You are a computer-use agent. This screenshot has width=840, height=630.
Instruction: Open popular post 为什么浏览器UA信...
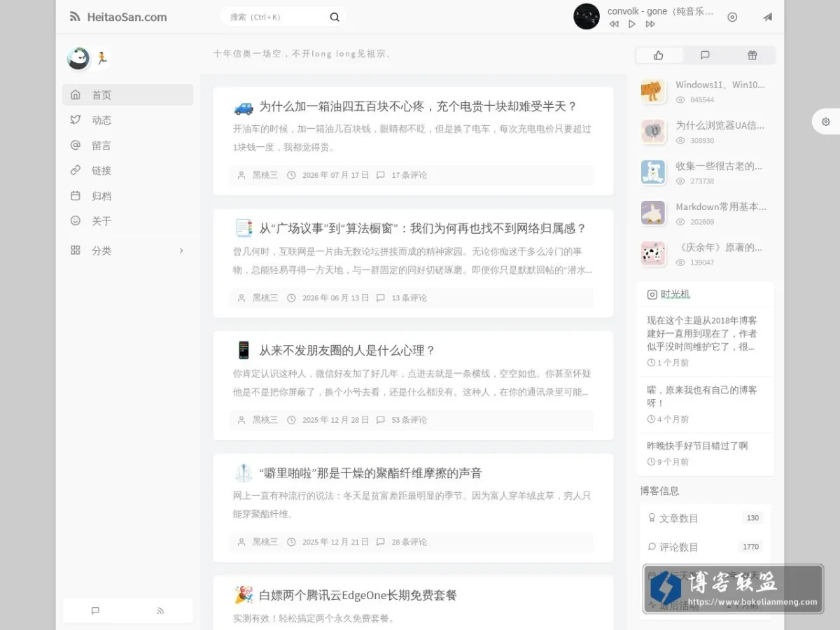pos(720,125)
